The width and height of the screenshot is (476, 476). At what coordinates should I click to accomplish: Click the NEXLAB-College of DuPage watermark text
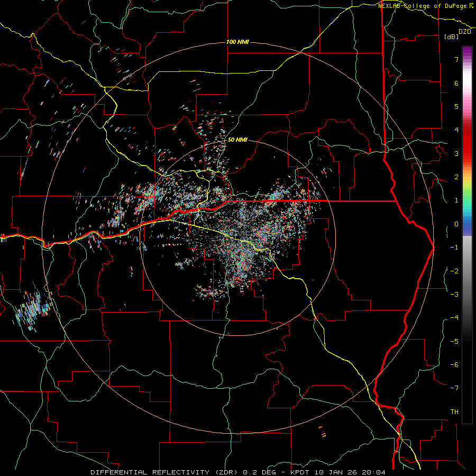pos(426,6)
